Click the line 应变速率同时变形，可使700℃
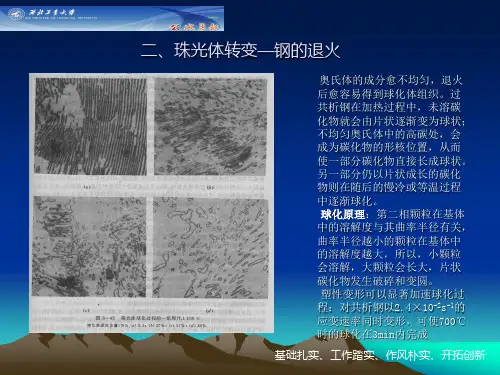The image size is (500, 375). pyautogui.click(x=391, y=321)
